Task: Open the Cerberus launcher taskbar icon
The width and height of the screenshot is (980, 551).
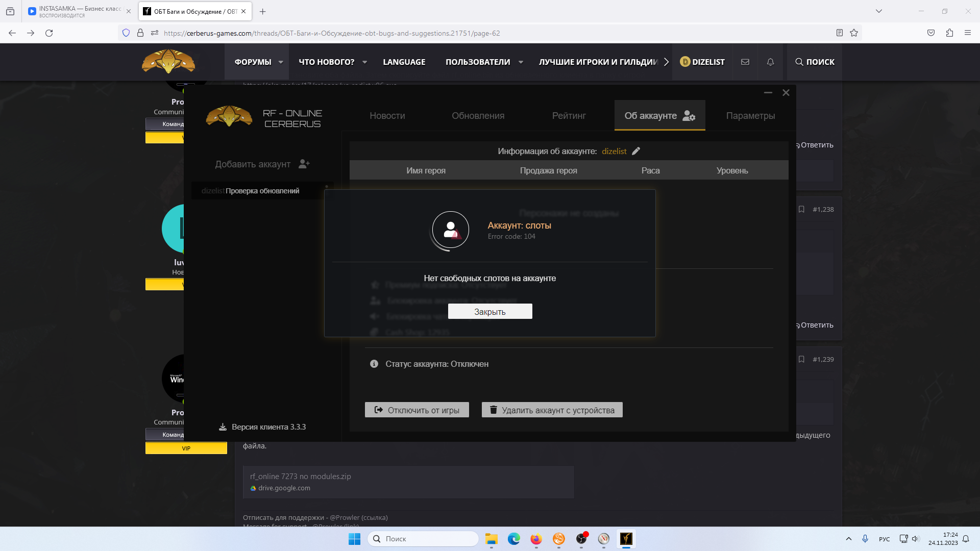Action: click(626, 539)
